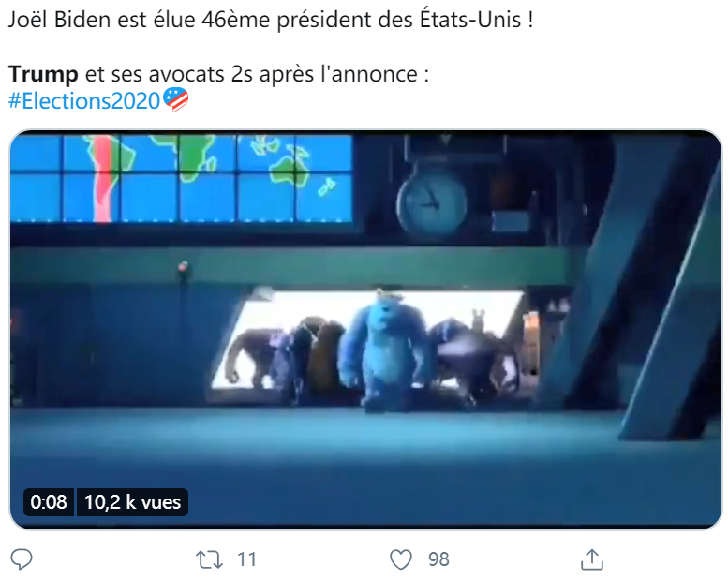Click the bold word Trump
The image size is (728, 581).
43,74
